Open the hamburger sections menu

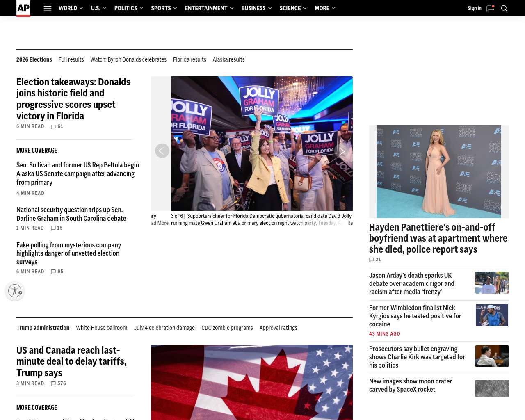(48, 8)
